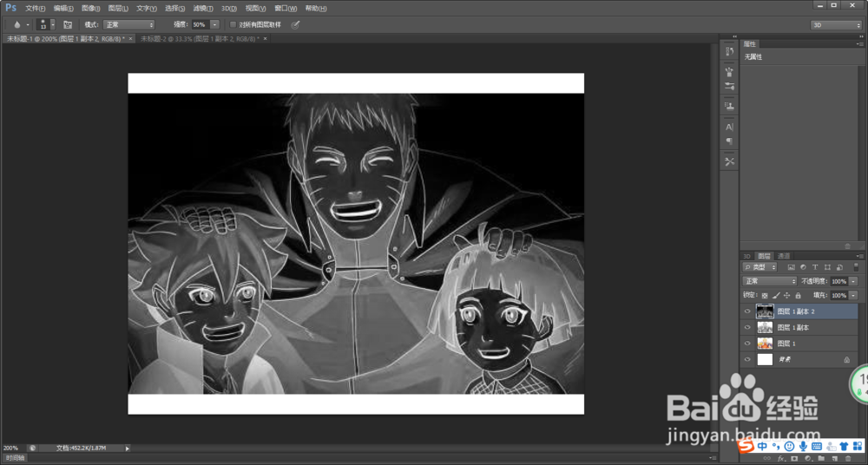Filter layers by type layers icon
868x465 pixels.
tap(816, 267)
